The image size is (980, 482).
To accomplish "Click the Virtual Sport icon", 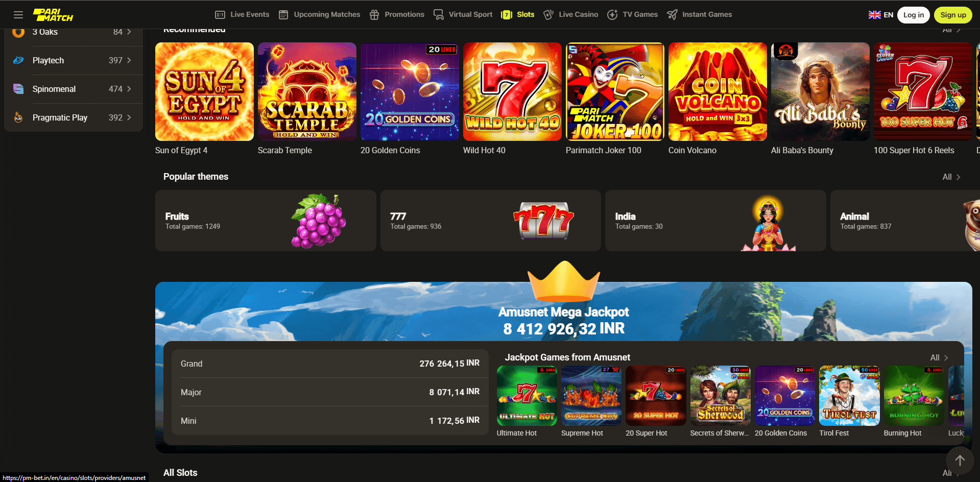I will 439,15.
